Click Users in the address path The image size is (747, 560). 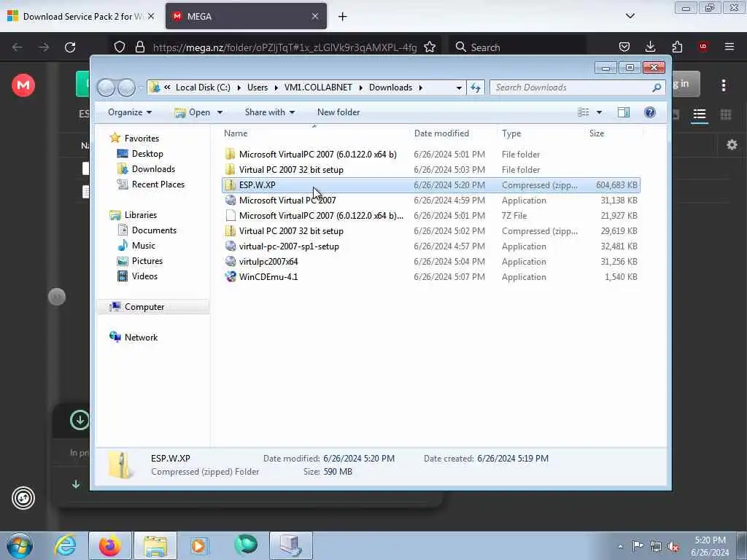click(x=258, y=87)
